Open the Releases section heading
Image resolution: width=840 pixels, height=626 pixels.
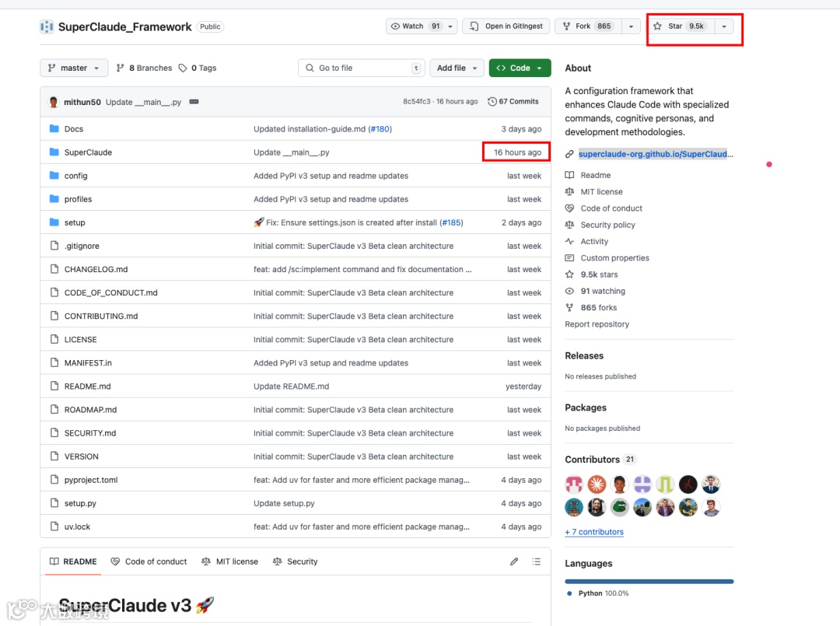click(584, 356)
